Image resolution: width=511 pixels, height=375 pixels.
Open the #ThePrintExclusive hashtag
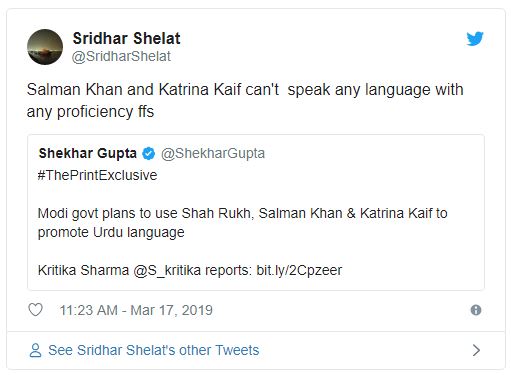click(x=97, y=175)
